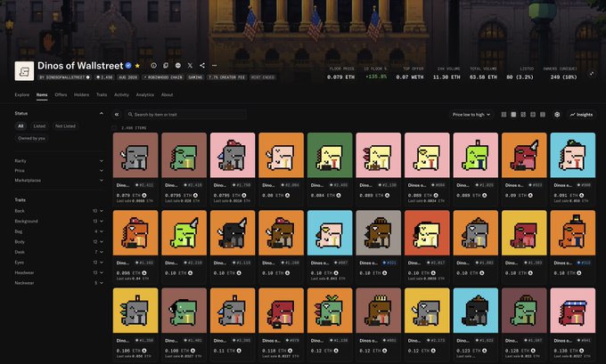Image resolution: width=606 pixels, height=364 pixels.
Task: Expand the Headwear trait filter
Action: (x=59, y=272)
